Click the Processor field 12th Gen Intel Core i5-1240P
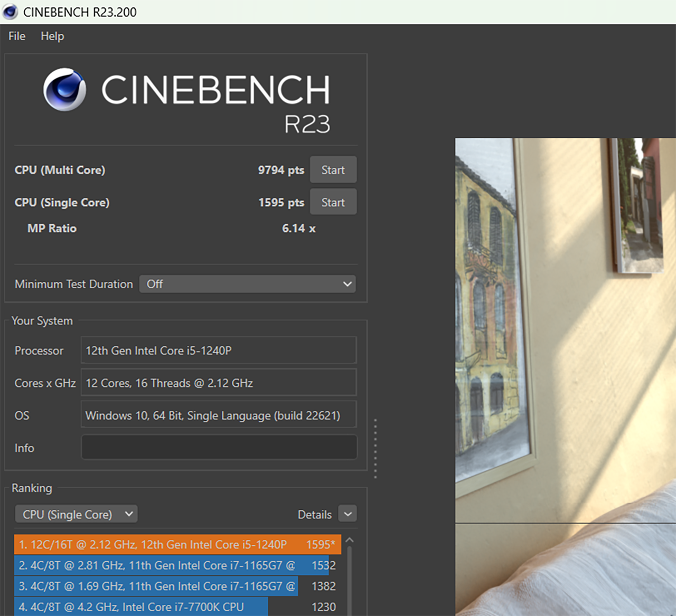Screen dimensions: 676x616 219,350
